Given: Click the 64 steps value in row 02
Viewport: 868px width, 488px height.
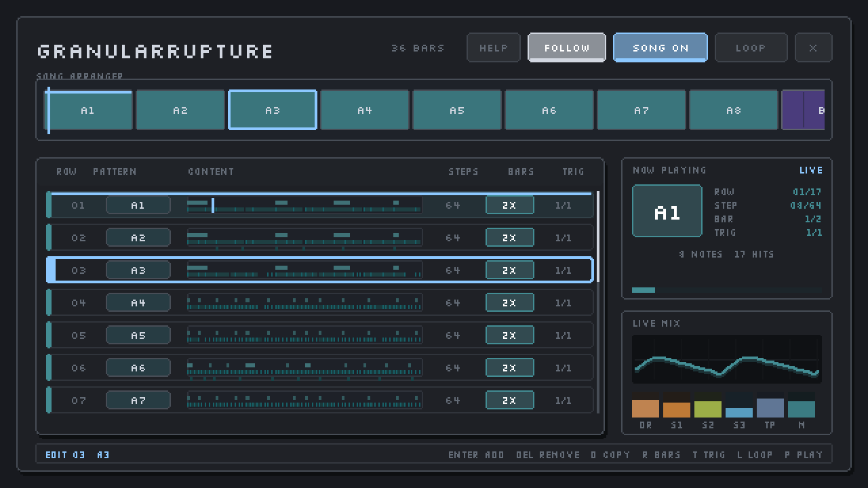Looking at the screenshot, I should pyautogui.click(x=453, y=238).
